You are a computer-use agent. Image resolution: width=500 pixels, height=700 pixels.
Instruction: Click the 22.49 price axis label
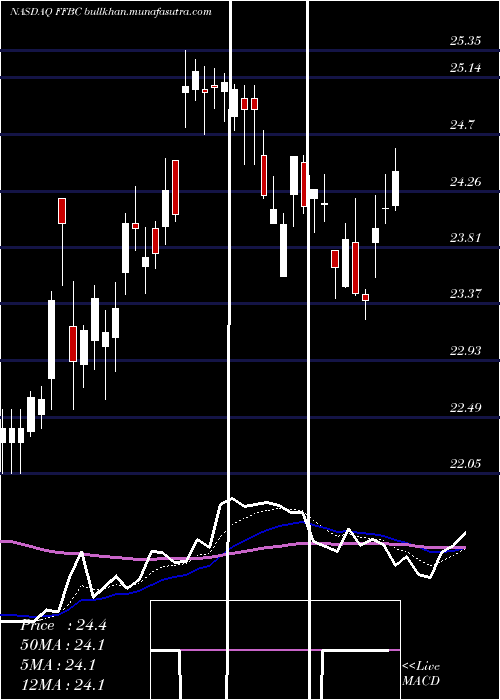(x=465, y=407)
